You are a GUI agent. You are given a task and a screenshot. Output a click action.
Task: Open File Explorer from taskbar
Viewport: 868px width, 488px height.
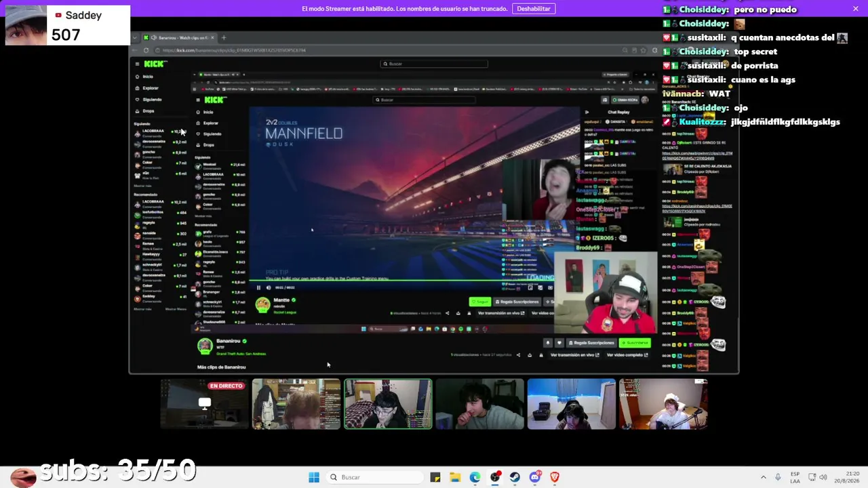(x=455, y=477)
